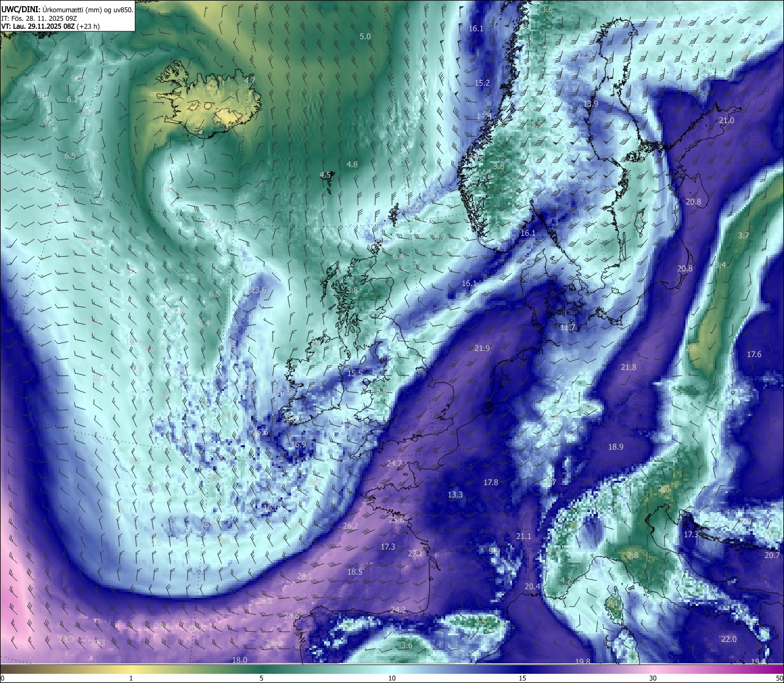
Task: Click the 10 tick on the colour scale
Action: pos(392,677)
